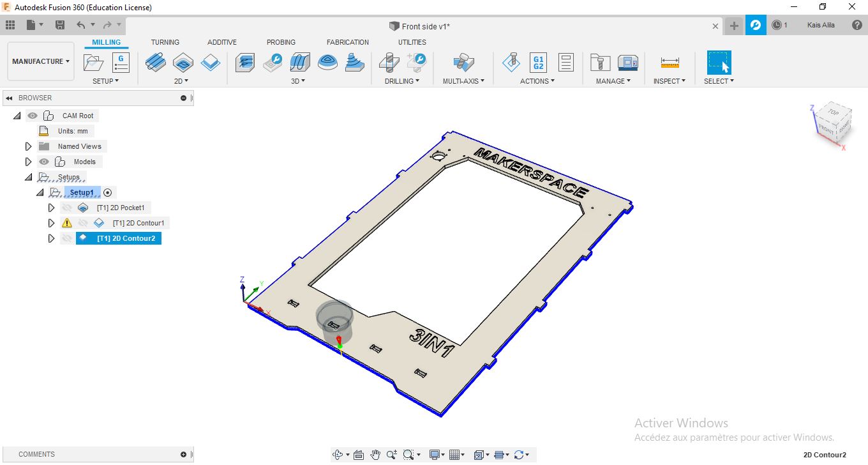Screen dimensions: 868x465
Task: Expand the Models node
Action: (28, 162)
